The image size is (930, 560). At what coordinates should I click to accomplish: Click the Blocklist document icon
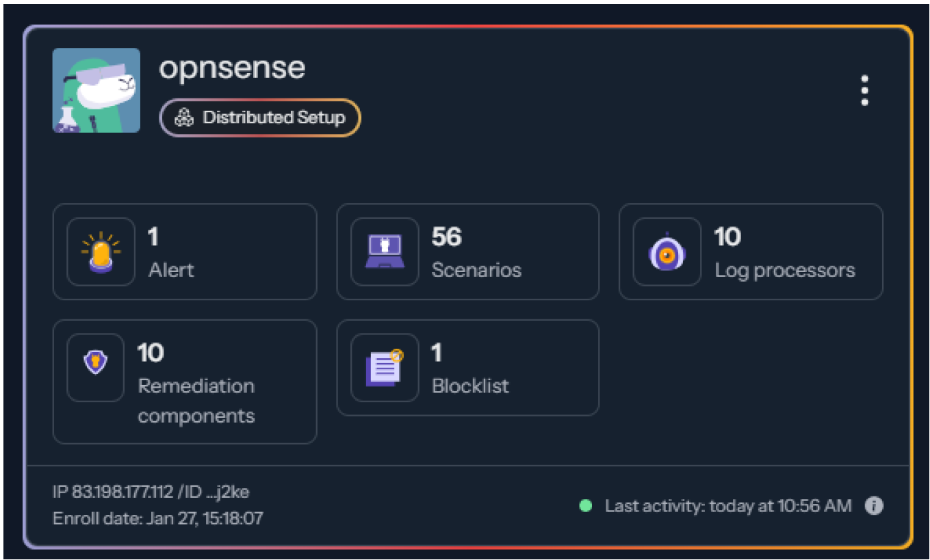coord(384,368)
